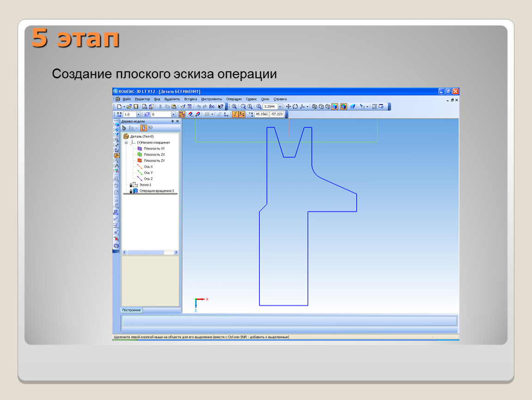The width and height of the screenshot is (532, 400).
Task: Open file with the folder icon
Action: point(129,106)
